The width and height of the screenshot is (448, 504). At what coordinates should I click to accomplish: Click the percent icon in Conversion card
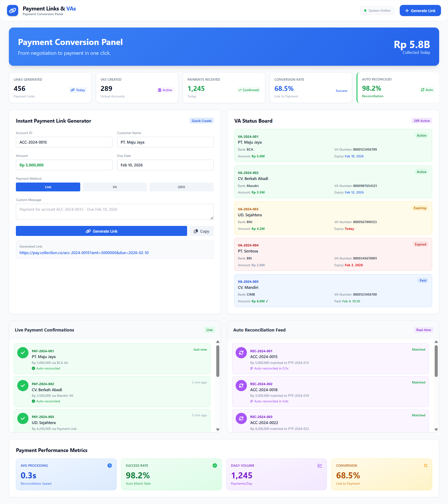click(426, 465)
